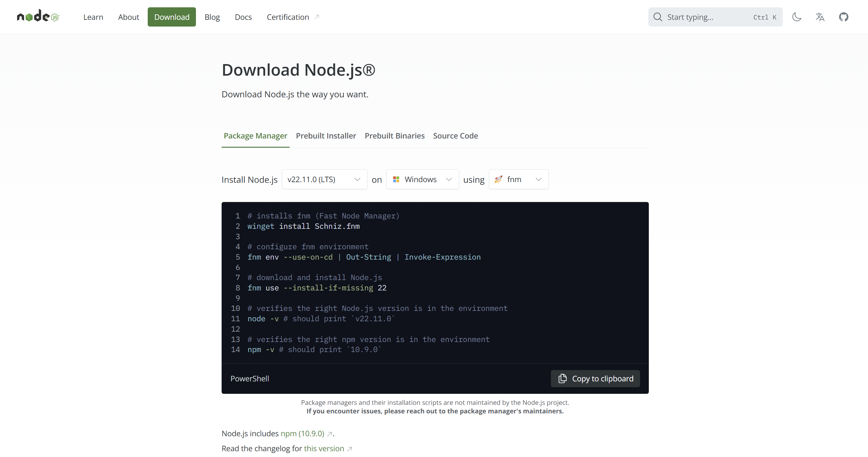Click the arrow icon after npm (10.9.0)
The width and height of the screenshot is (868, 457).
point(330,434)
